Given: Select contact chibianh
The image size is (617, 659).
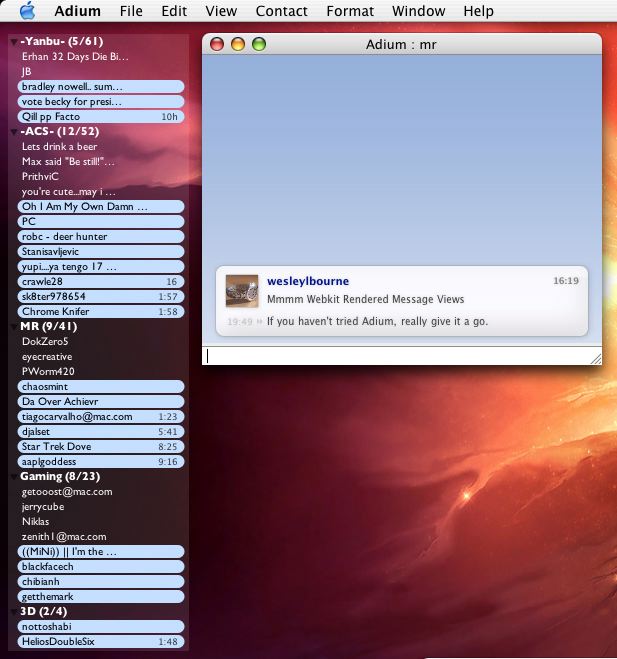Looking at the screenshot, I should point(101,582).
